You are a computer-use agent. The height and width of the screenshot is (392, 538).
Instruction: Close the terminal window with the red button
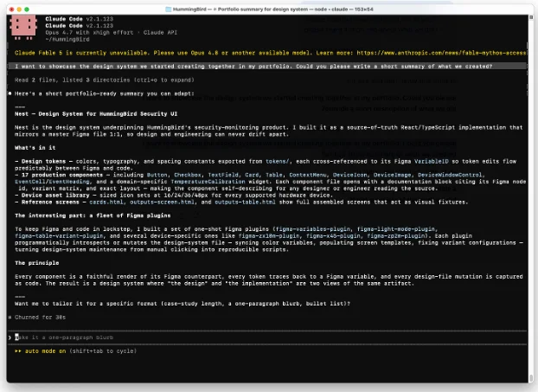(11, 10)
